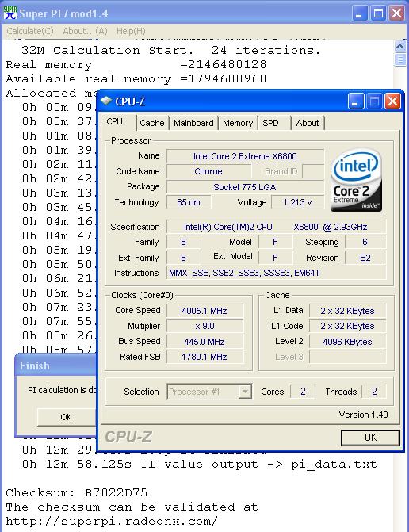Close the Super PI window
The height and width of the screenshot is (532, 409).
397,13
